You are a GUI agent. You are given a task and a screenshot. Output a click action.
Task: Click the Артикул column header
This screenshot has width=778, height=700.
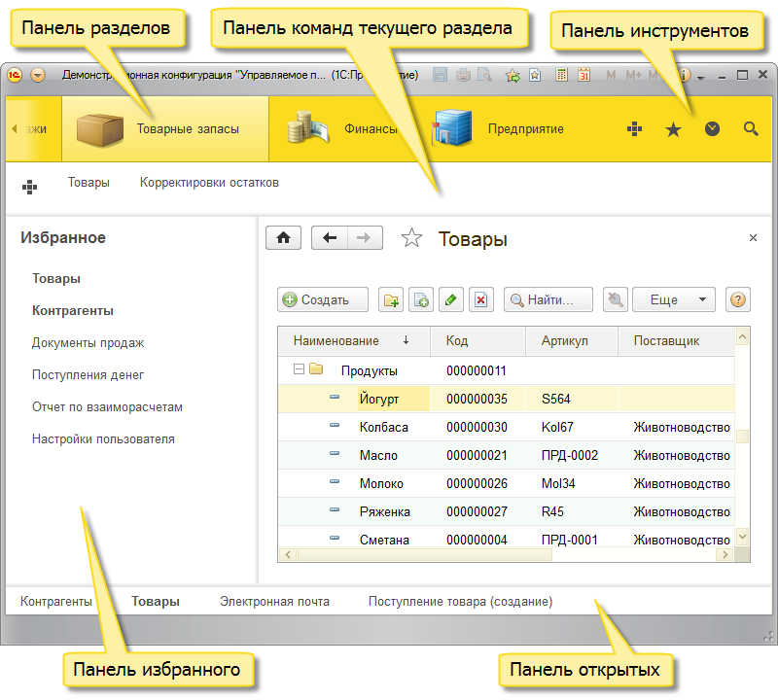(x=572, y=341)
